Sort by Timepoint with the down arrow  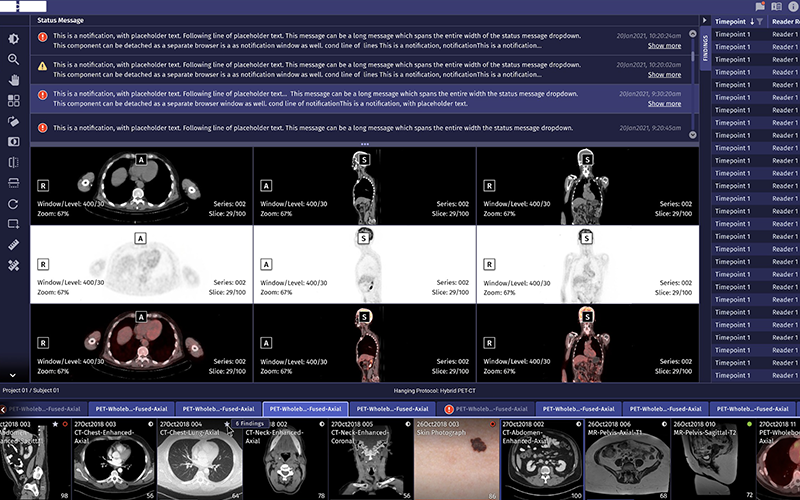tap(752, 21)
